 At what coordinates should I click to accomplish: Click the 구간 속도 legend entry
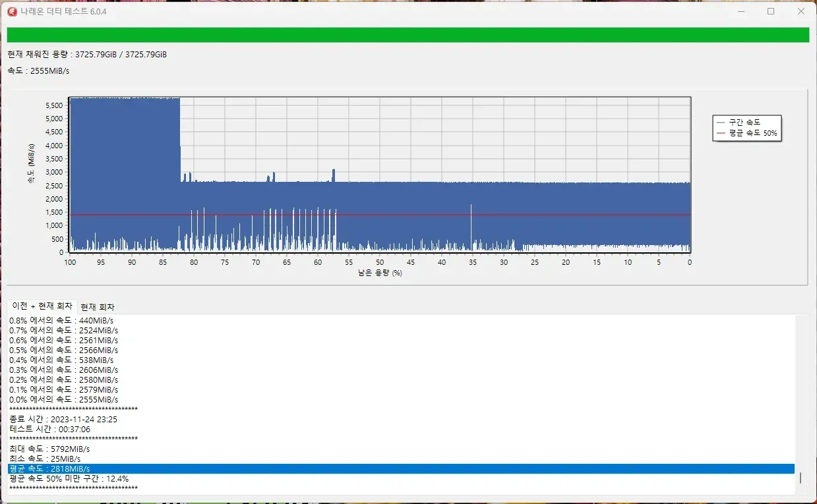(739, 123)
